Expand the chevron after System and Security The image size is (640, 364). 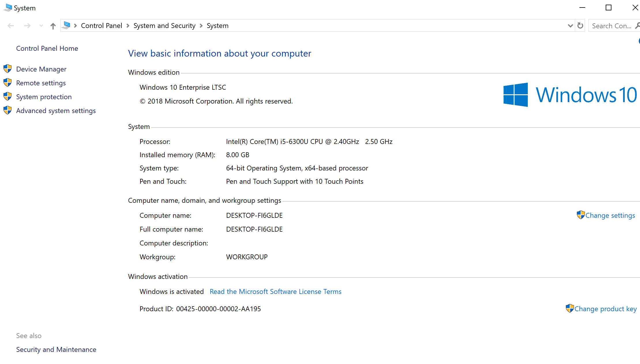201,26
